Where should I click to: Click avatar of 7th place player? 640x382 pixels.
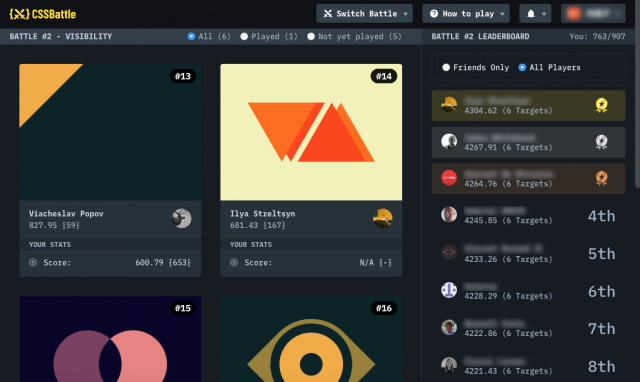(x=449, y=327)
